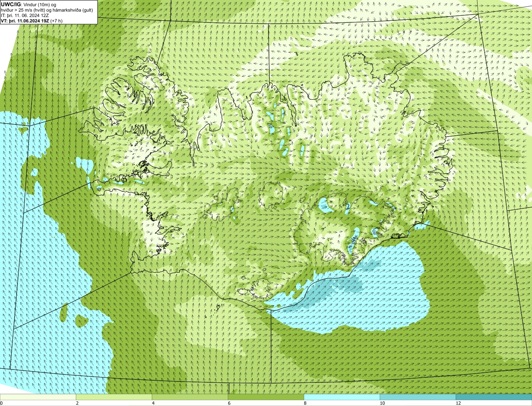Click the '12' tick label on color scale
The image size is (532, 406).
click(458, 403)
